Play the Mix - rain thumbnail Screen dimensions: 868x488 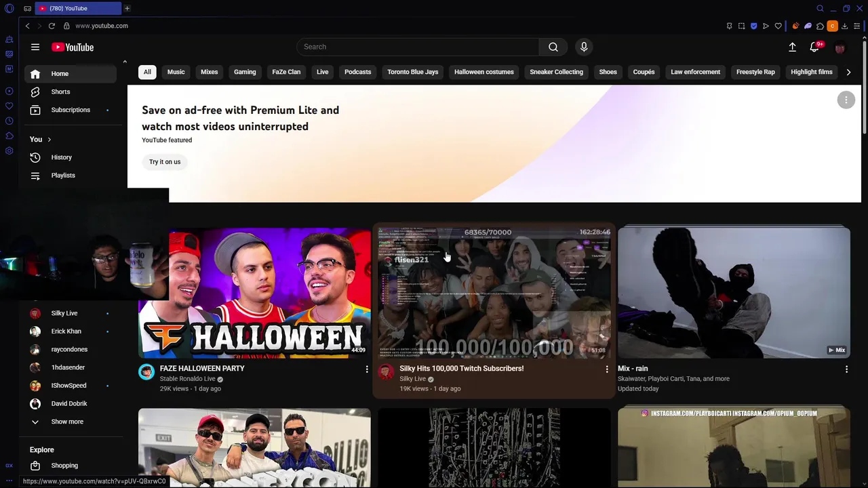734,293
